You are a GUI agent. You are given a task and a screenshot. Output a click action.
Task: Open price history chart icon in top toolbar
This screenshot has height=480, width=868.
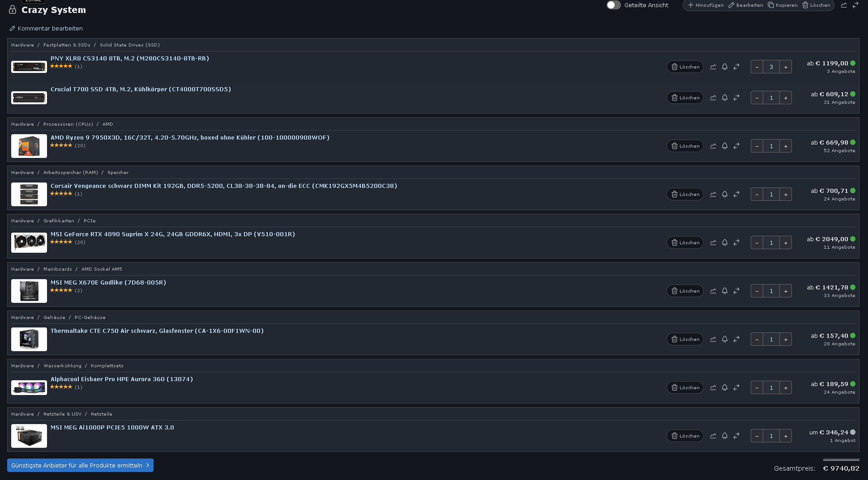point(844,5)
